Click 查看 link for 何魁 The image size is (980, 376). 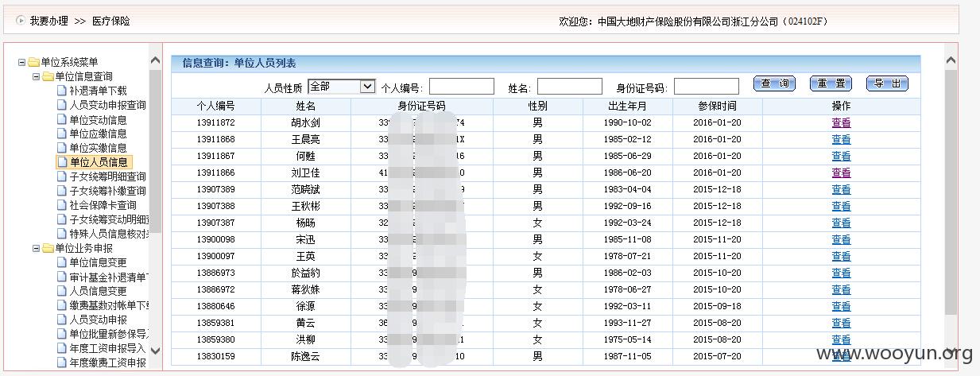coord(841,156)
